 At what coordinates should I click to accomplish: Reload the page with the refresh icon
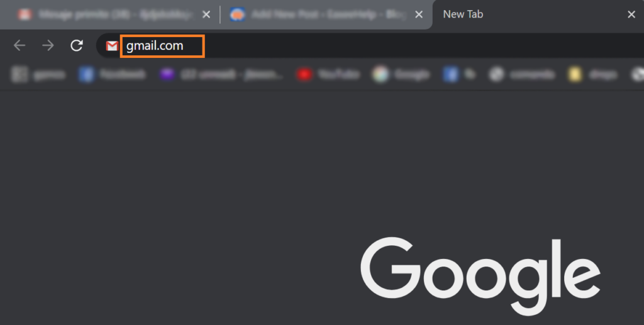pyautogui.click(x=77, y=45)
